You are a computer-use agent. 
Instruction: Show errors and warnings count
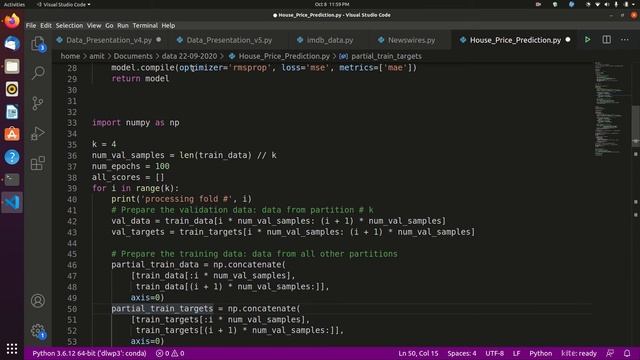pos(170,353)
